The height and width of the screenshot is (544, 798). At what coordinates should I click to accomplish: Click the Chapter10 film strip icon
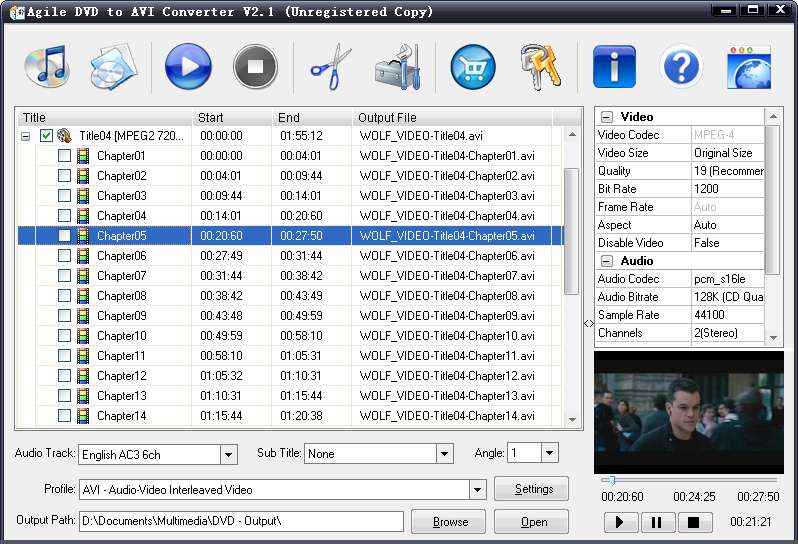click(83, 336)
